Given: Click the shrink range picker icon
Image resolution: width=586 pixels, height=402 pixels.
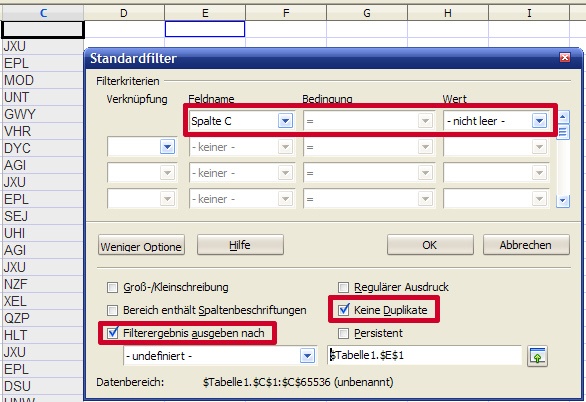Looking at the screenshot, I should click(x=537, y=356).
